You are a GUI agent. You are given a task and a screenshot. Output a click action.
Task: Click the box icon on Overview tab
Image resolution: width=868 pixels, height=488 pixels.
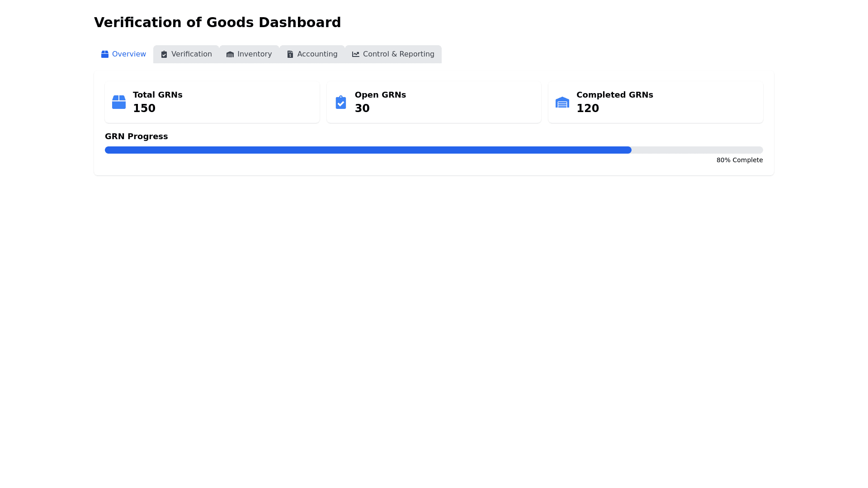click(105, 54)
